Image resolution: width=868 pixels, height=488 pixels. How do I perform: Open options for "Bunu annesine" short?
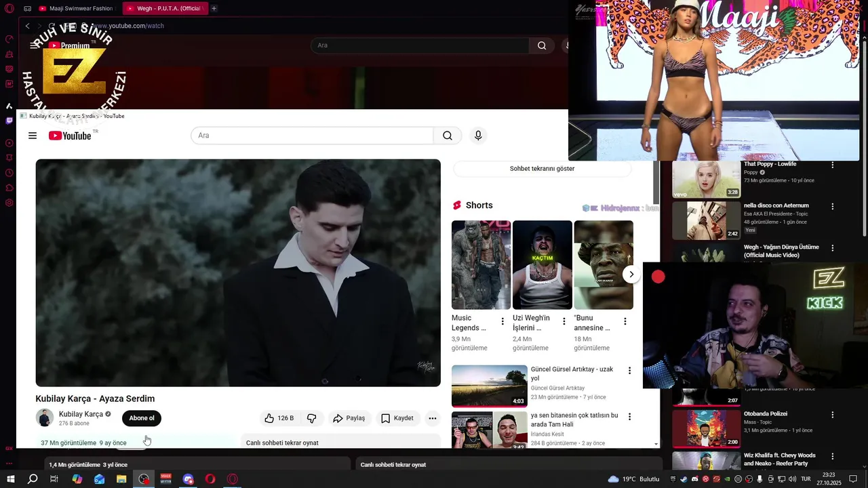625,321
